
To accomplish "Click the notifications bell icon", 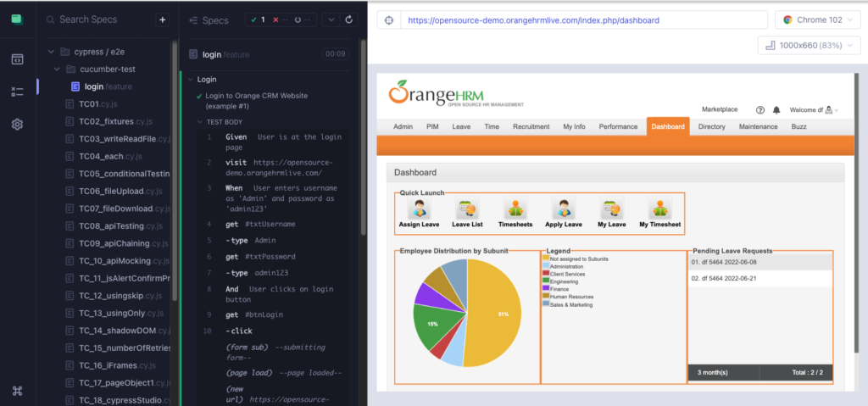I will click(x=776, y=109).
